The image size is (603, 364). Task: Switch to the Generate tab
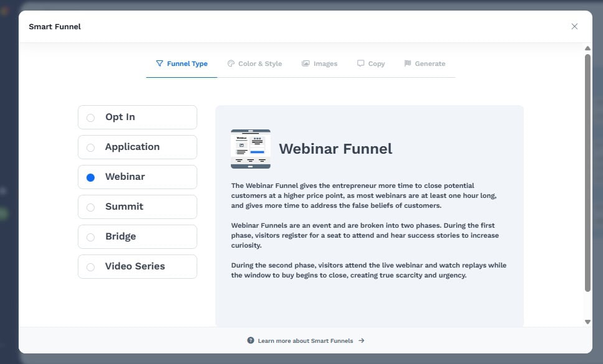[x=425, y=63]
